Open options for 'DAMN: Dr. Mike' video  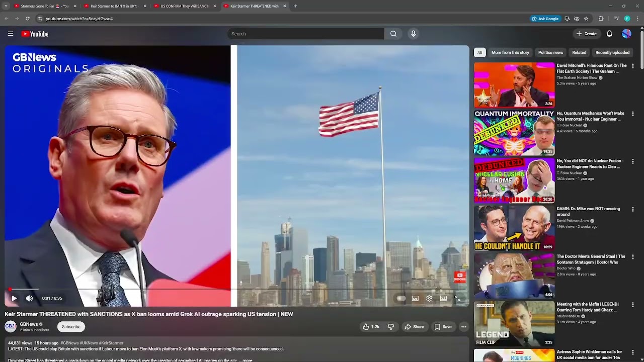(x=633, y=209)
